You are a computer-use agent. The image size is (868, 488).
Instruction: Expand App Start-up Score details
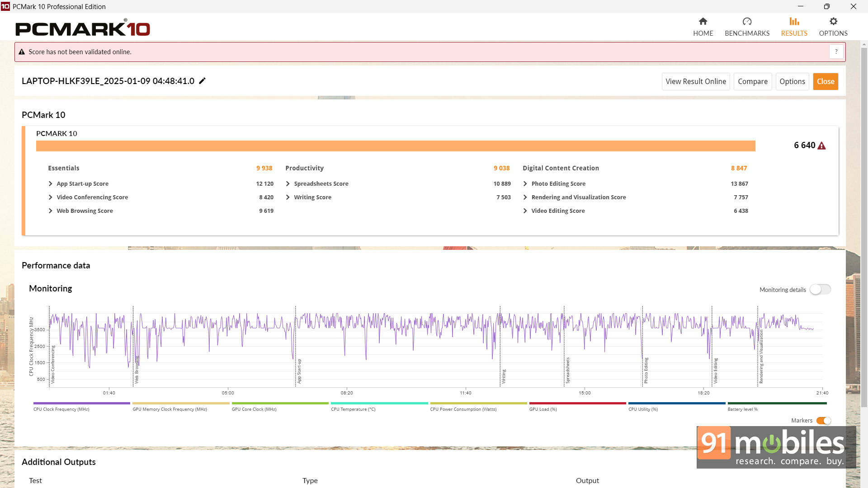[x=51, y=184]
